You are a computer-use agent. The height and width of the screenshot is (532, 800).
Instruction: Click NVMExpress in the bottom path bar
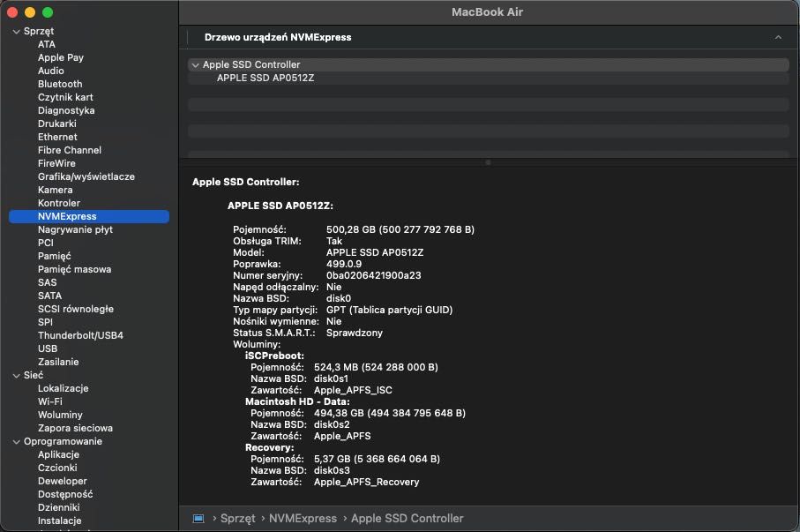(x=303, y=519)
